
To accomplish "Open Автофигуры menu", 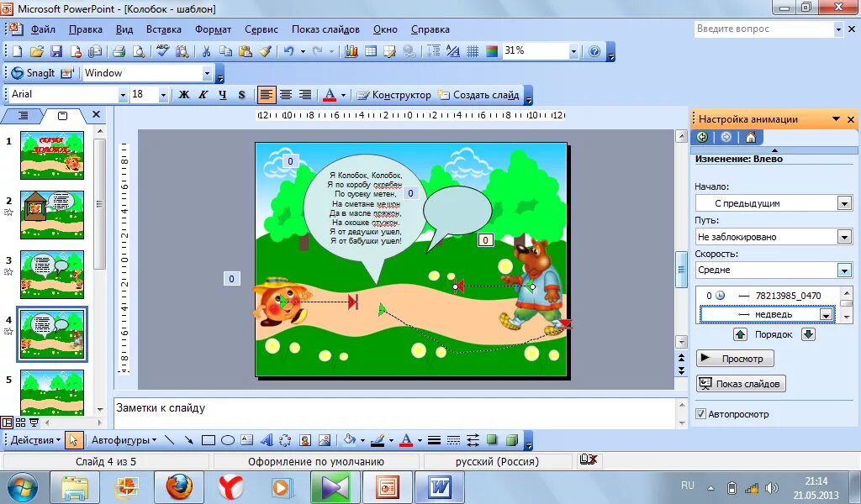I will coord(124,440).
